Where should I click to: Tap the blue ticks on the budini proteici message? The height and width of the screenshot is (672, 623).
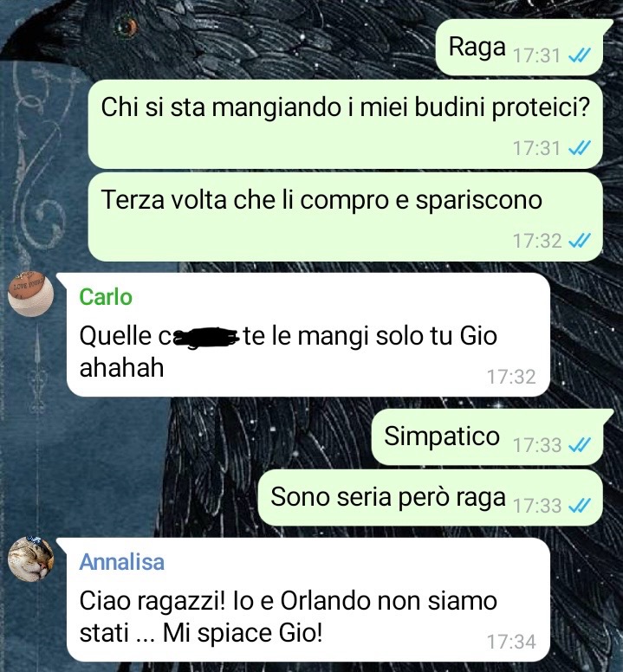[x=580, y=148]
